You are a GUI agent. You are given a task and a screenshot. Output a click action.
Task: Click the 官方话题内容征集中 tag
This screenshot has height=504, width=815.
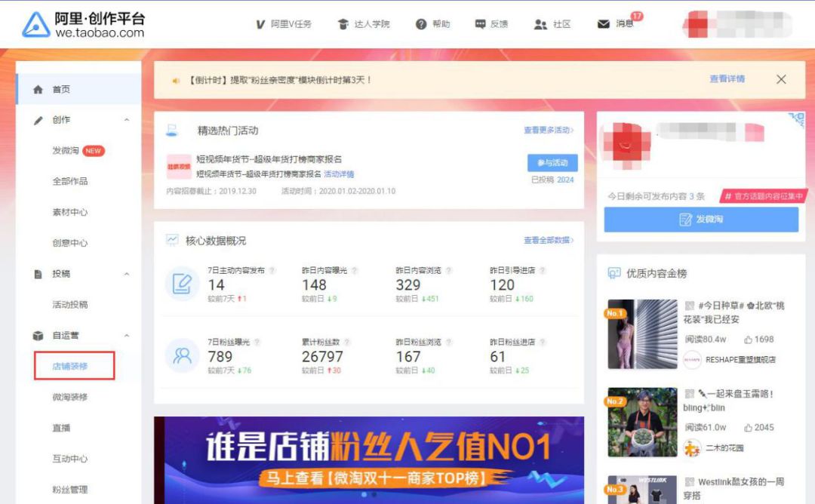764,196
